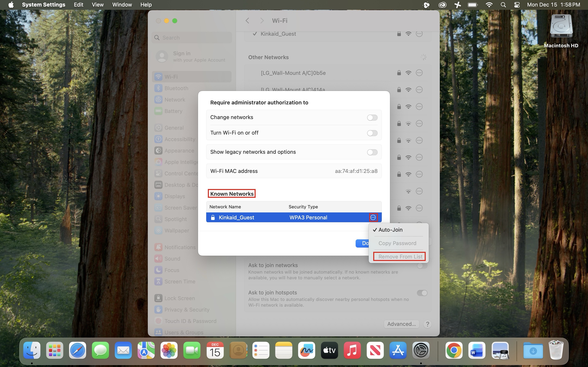Viewport: 588px width, 367px height.
Task: Toggle Auto-Join in the context menu
Action: pos(390,230)
